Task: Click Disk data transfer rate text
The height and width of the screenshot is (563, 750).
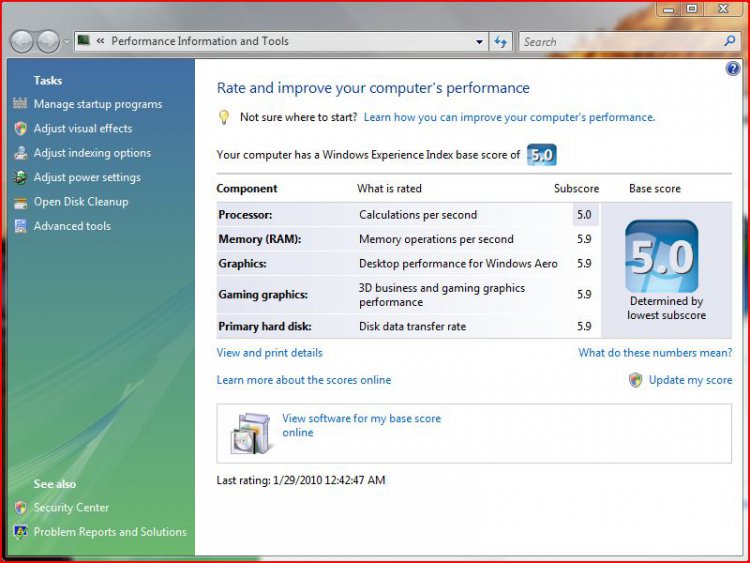Action: (412, 326)
